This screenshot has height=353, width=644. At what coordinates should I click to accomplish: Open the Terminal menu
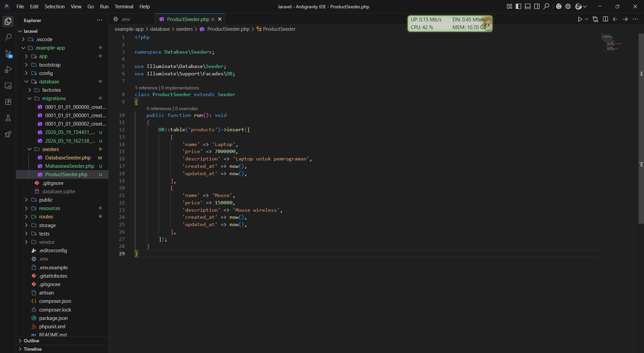124,6
